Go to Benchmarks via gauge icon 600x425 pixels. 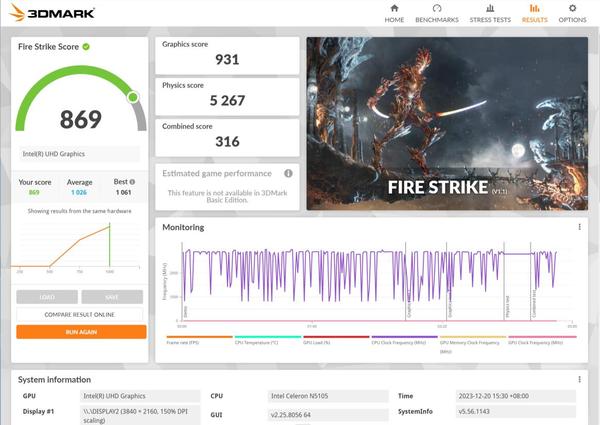coord(436,9)
